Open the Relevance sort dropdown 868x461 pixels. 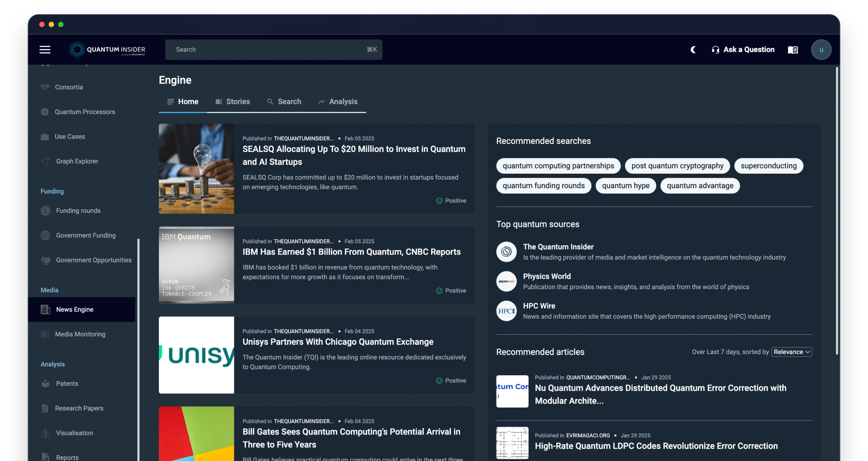(x=792, y=352)
